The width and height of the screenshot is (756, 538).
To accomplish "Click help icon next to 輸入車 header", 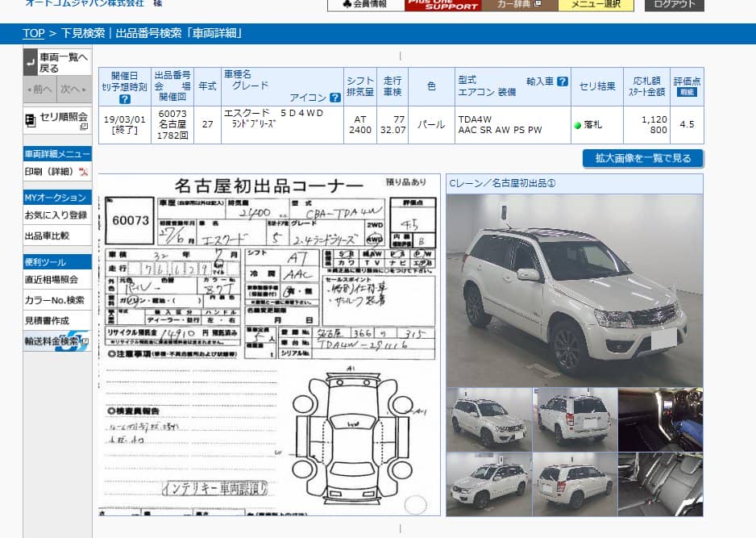I will click(563, 81).
